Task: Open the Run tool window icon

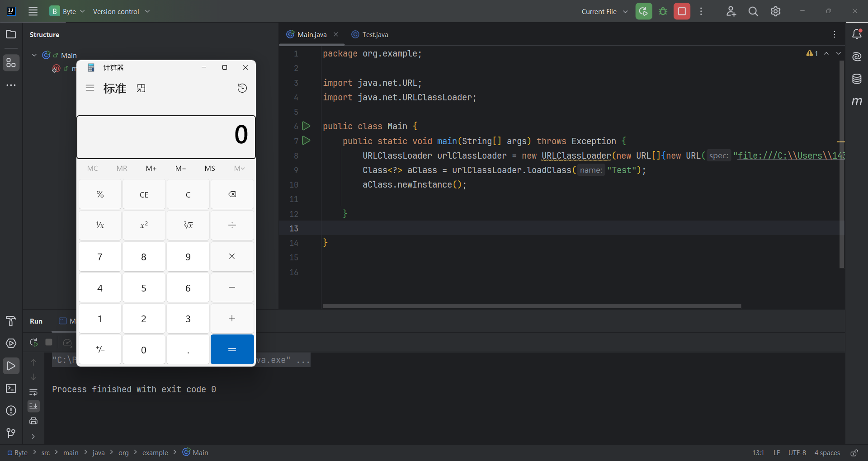Action: pos(11,366)
